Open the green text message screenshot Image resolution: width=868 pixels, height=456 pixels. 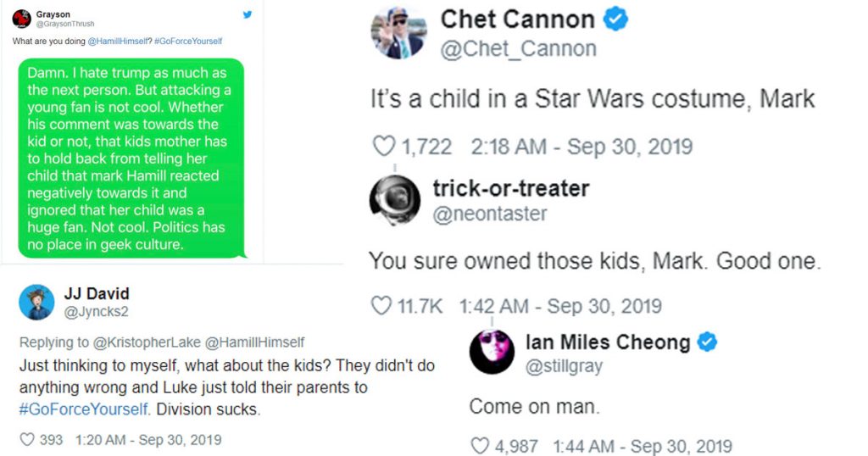click(131, 158)
